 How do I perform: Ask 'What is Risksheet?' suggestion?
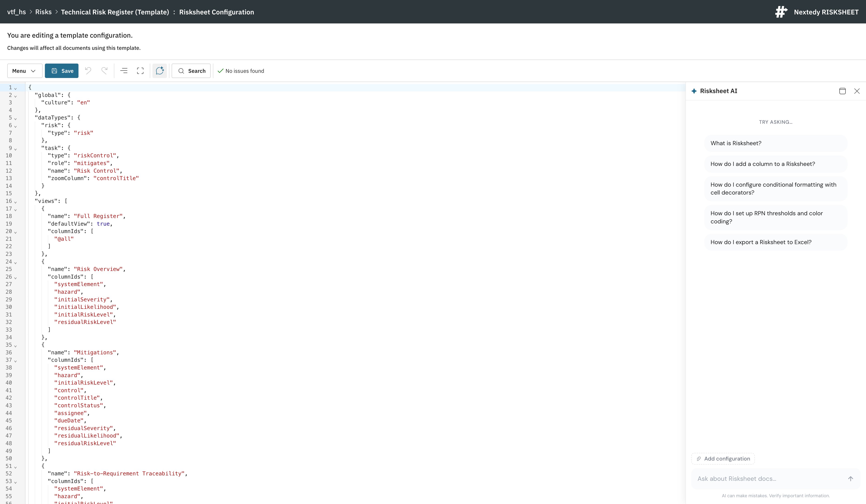click(776, 143)
